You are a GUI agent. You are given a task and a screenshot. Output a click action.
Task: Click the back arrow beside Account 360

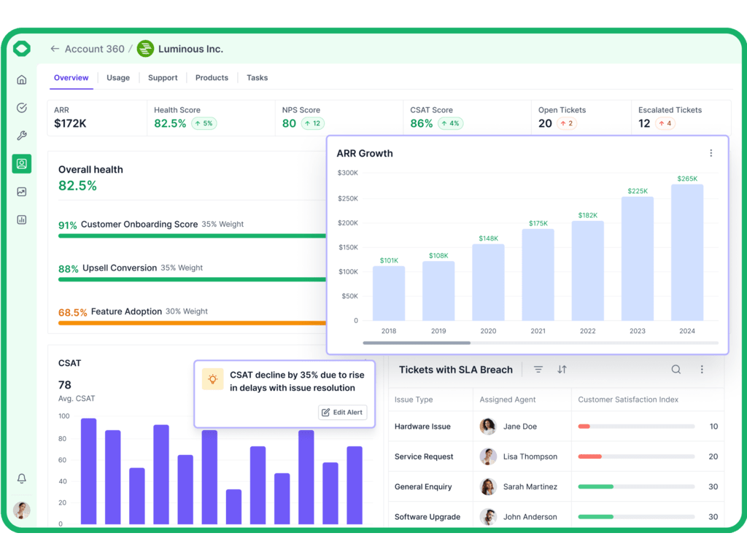click(55, 49)
